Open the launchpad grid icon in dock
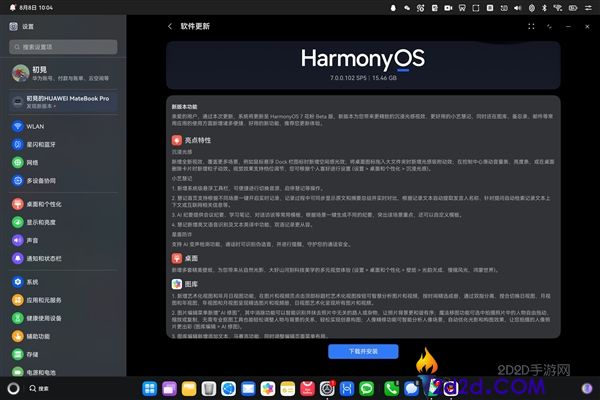The width and height of the screenshot is (600, 400). pos(150,389)
